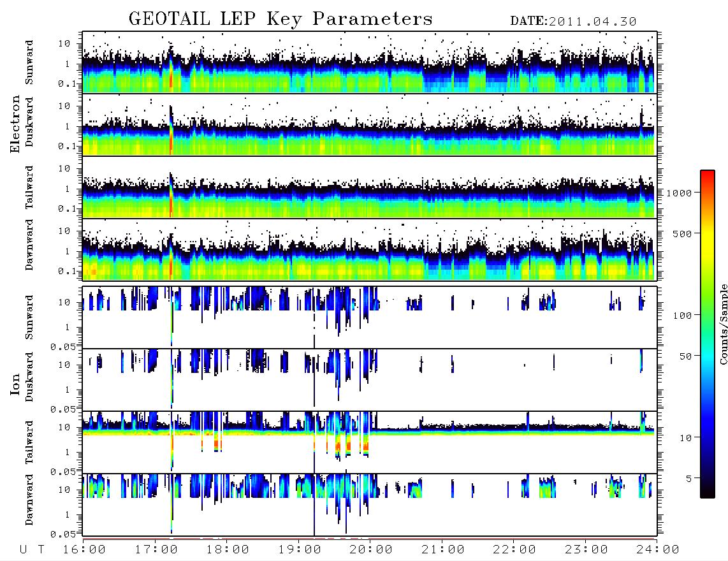
Task: Select the Ion Dawnward spectrogram panel
Action: [x=370, y=505]
